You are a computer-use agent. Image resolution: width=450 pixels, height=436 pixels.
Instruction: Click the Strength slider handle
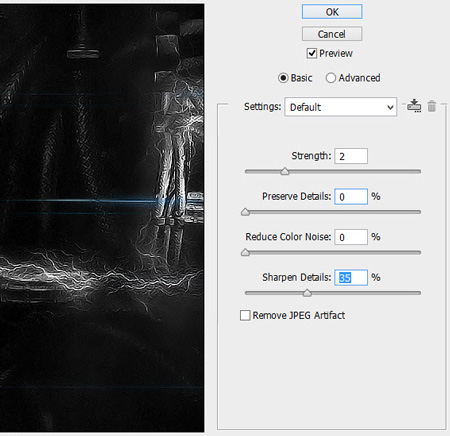click(285, 171)
